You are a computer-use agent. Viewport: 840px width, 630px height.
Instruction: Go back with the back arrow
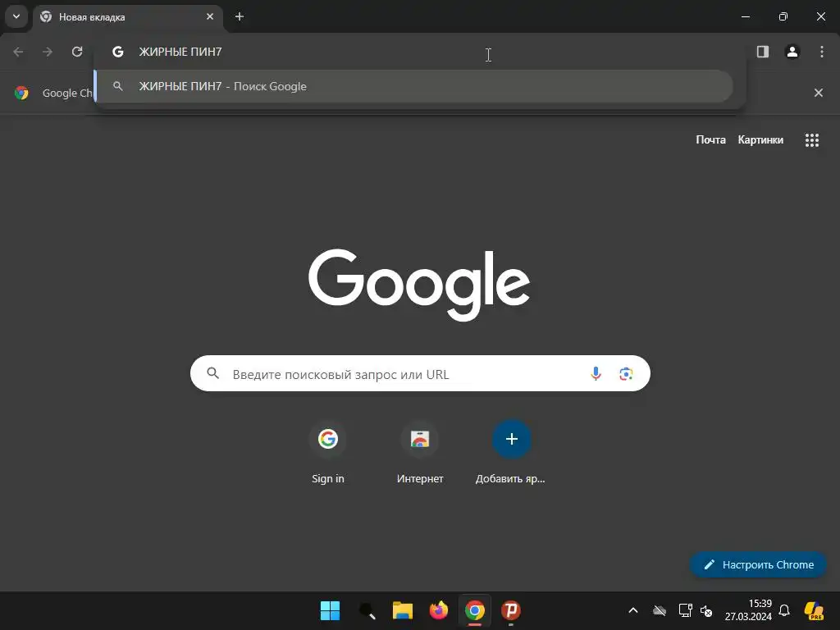tap(18, 52)
